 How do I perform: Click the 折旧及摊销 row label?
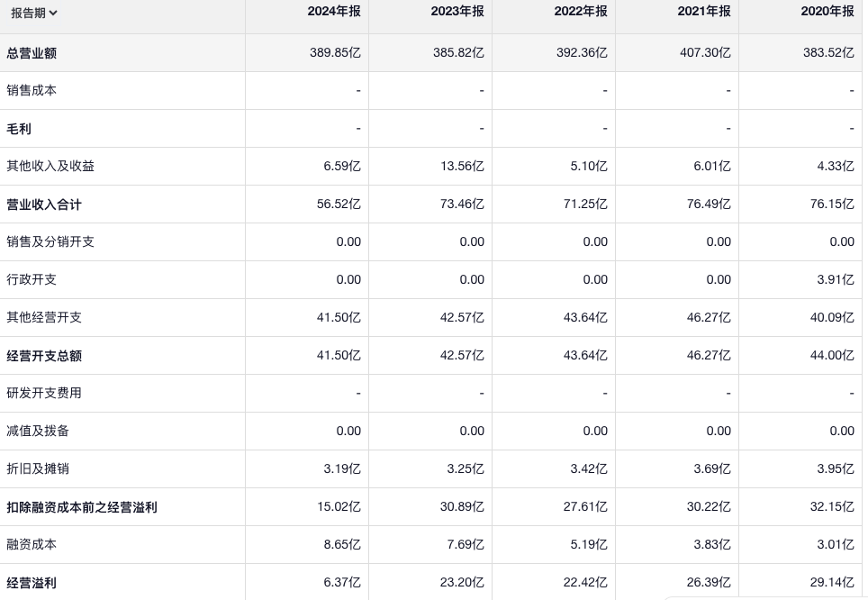coord(38,469)
